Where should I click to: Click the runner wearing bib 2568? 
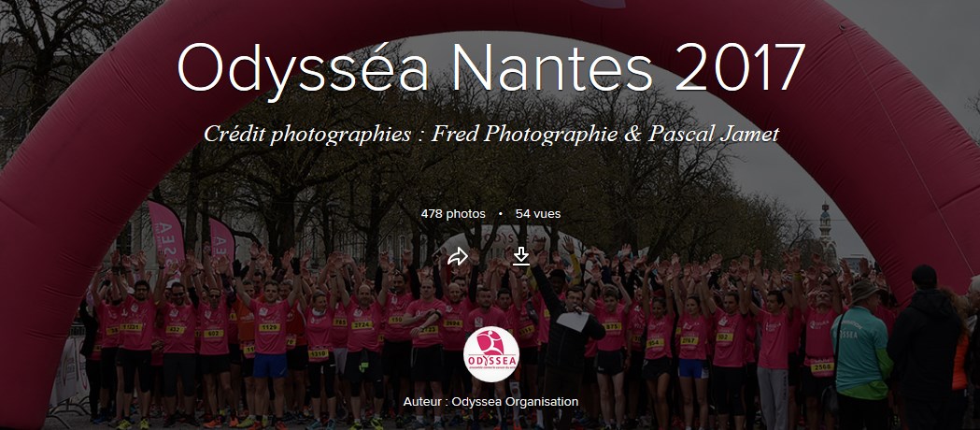[x=820, y=350]
